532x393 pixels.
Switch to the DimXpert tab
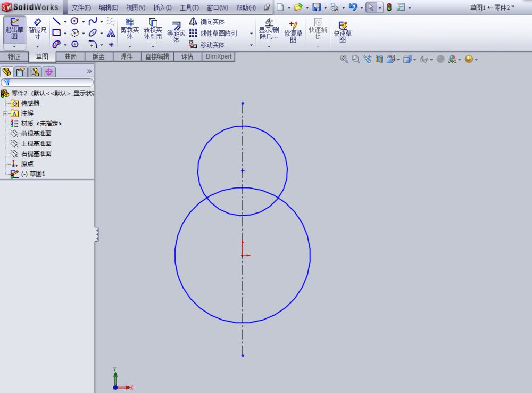tap(219, 56)
